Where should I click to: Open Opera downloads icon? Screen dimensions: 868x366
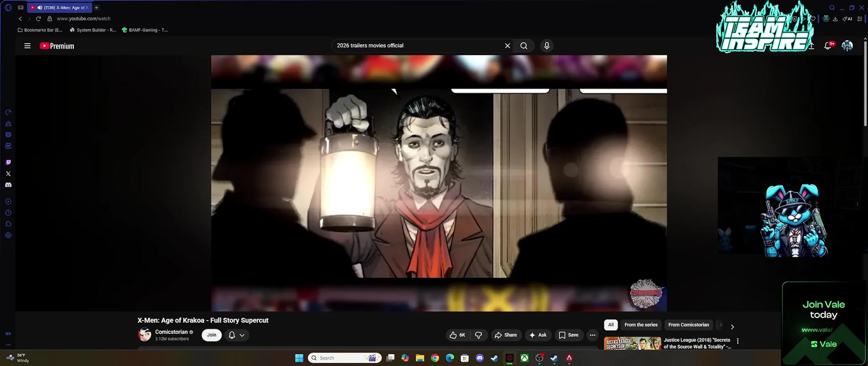pyautogui.click(x=835, y=19)
